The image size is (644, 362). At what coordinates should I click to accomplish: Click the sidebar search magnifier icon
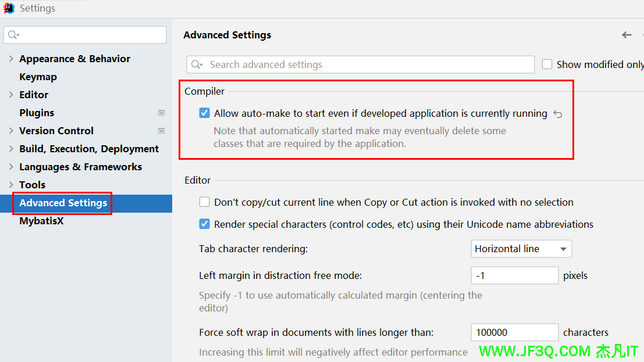(x=13, y=35)
